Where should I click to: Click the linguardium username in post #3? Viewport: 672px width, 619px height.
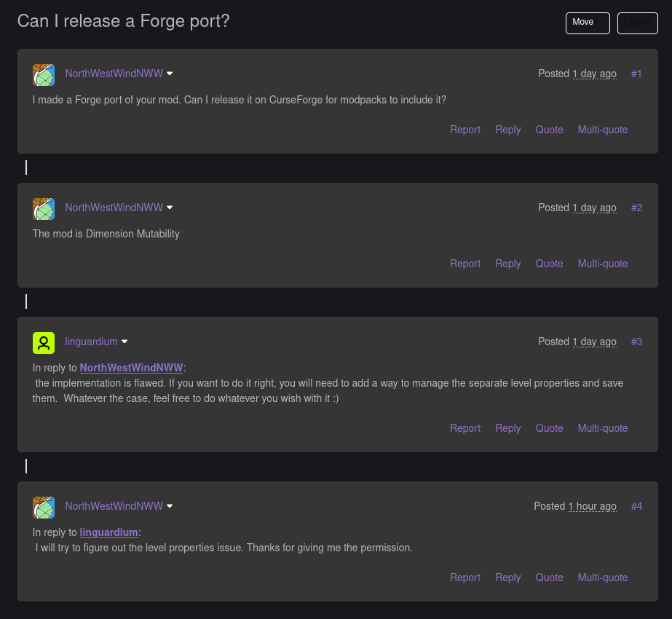pos(91,342)
